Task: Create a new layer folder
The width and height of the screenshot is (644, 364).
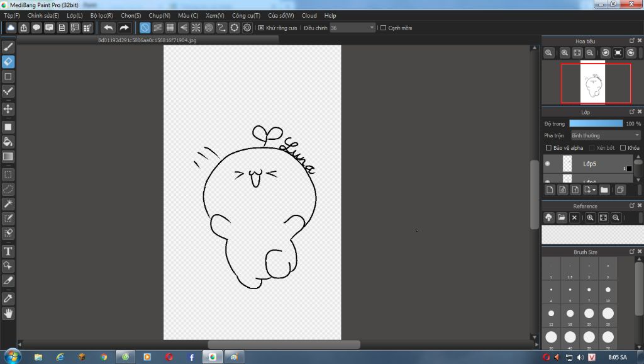Action: pyautogui.click(x=604, y=190)
